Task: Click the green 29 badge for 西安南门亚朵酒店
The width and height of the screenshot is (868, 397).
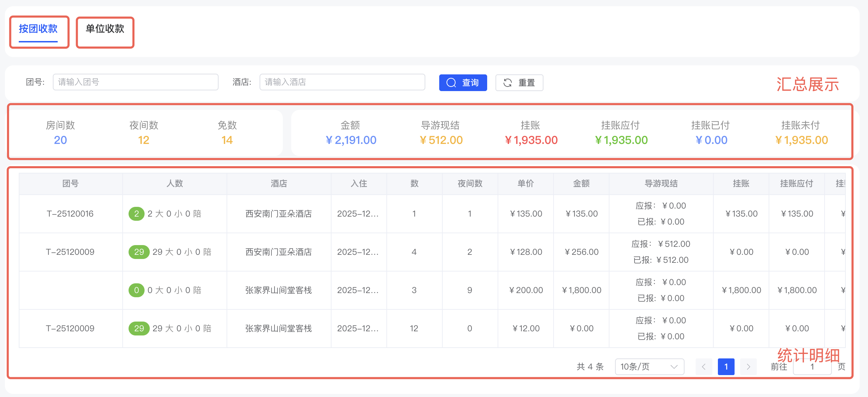Action: (139, 252)
